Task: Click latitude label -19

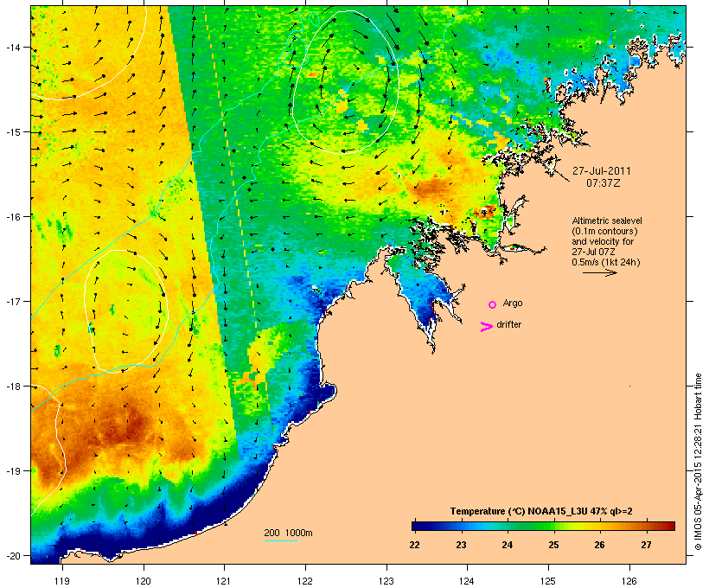Action: (x=12, y=471)
